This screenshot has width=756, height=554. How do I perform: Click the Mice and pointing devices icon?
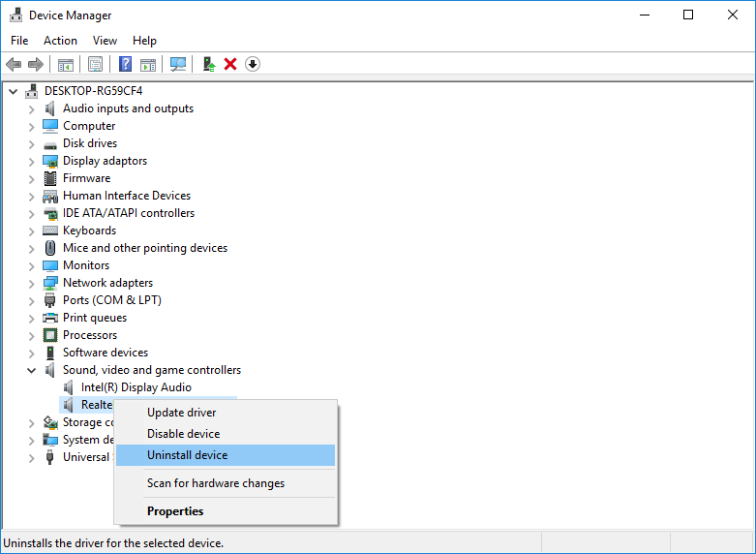50,248
